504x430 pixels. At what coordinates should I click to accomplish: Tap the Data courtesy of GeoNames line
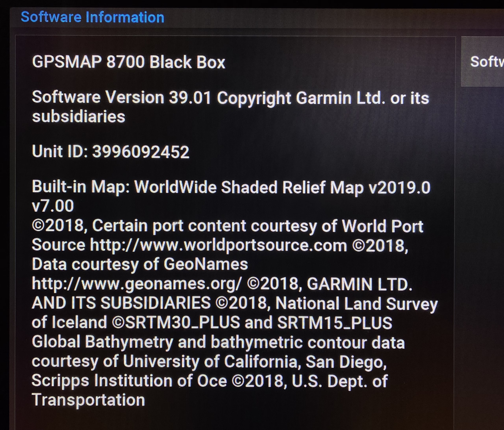pyautogui.click(x=140, y=264)
